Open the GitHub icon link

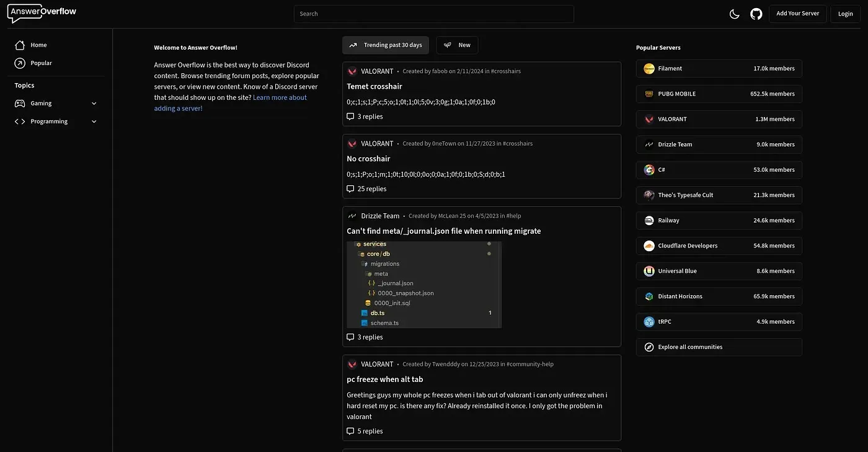[756, 14]
